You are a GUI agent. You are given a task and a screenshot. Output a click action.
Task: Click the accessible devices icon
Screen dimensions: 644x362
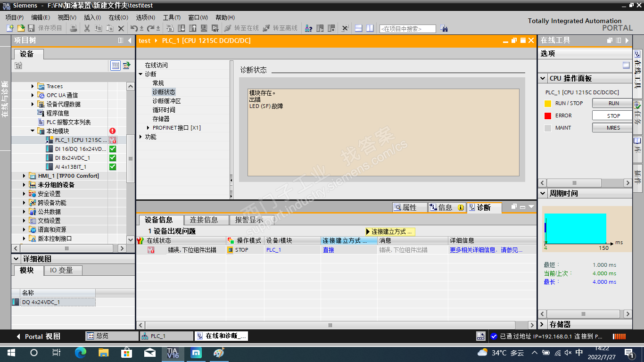coord(309,28)
